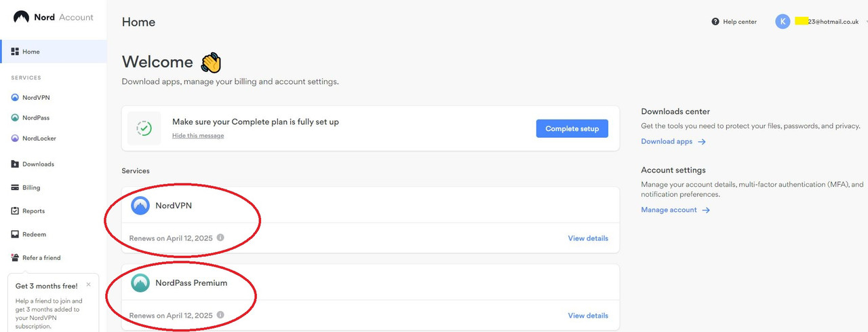Click the Download apps link
The image size is (868, 332).
click(673, 141)
